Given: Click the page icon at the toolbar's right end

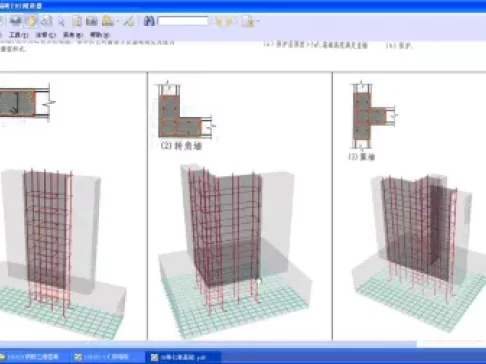Looking at the screenshot, I should tap(249, 21).
